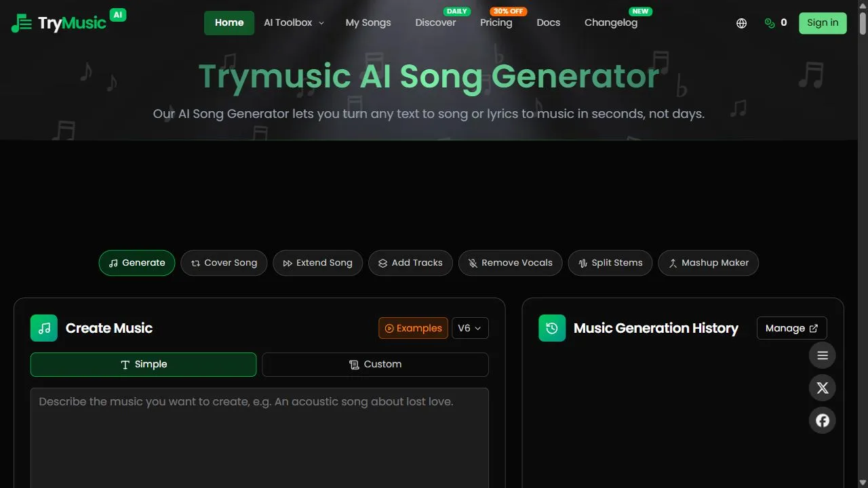Open the V6 model version dropdown

pos(470,328)
